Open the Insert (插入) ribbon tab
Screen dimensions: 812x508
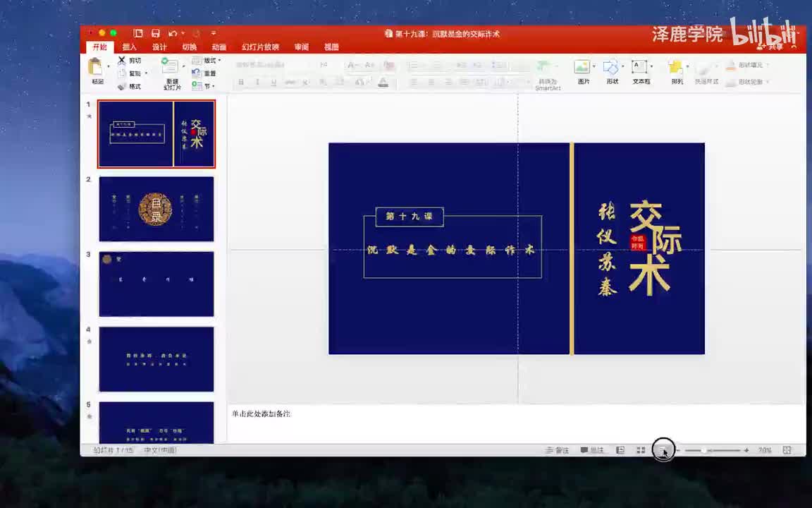(x=130, y=47)
